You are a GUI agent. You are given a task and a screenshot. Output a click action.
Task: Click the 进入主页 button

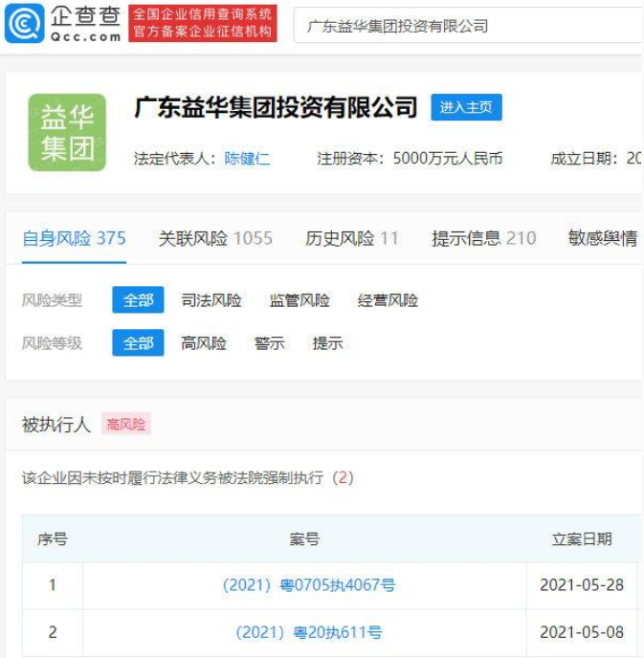coord(466,107)
